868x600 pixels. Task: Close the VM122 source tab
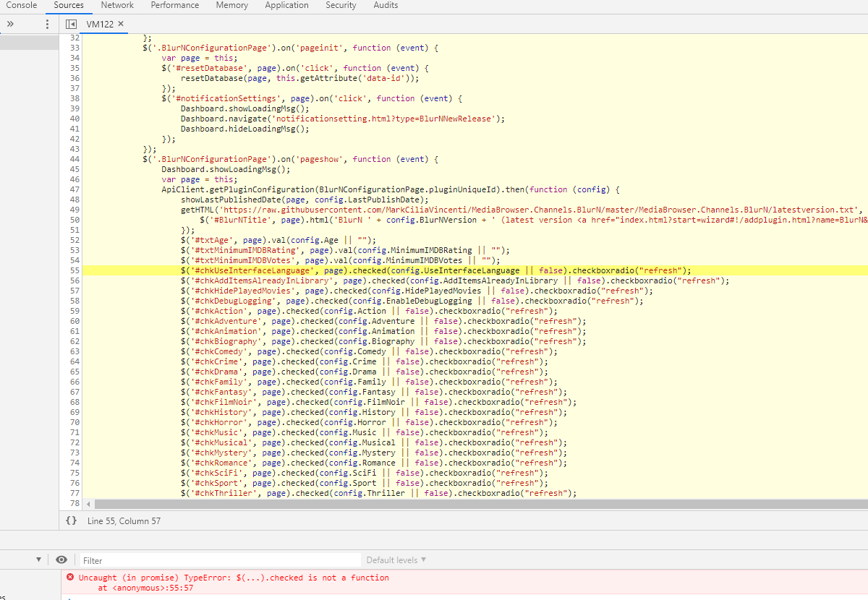click(x=120, y=23)
